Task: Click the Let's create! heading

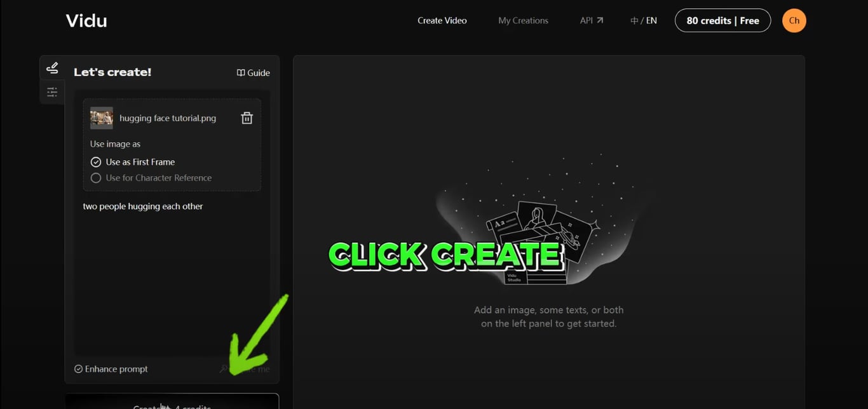Action: 112,72
